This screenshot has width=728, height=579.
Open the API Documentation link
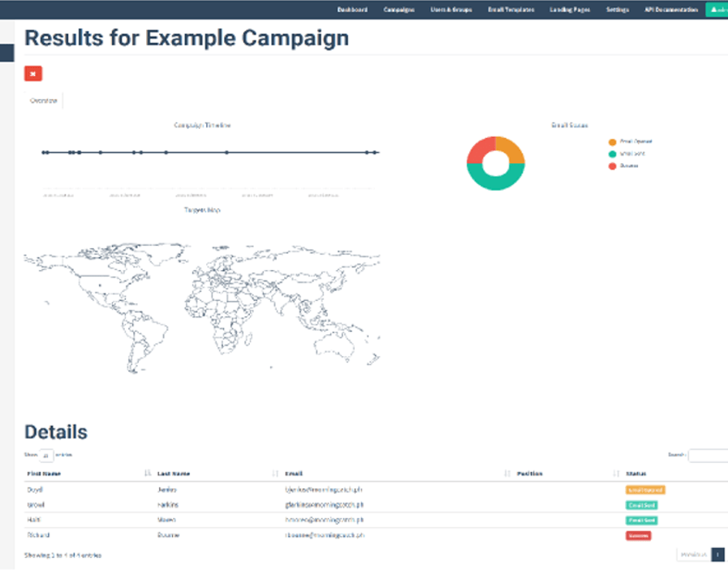(x=670, y=10)
